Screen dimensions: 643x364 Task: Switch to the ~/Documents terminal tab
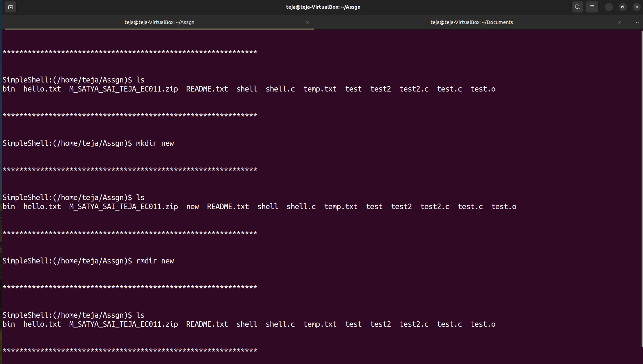coord(472,22)
